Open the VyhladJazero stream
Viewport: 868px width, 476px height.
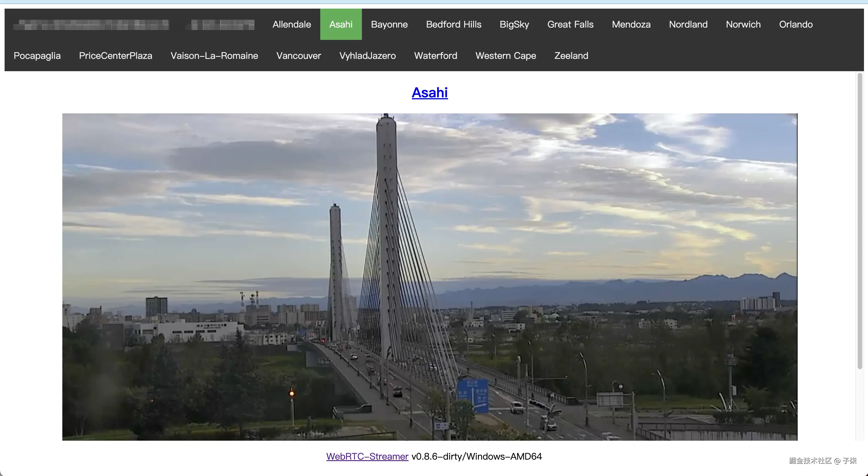[x=367, y=56]
